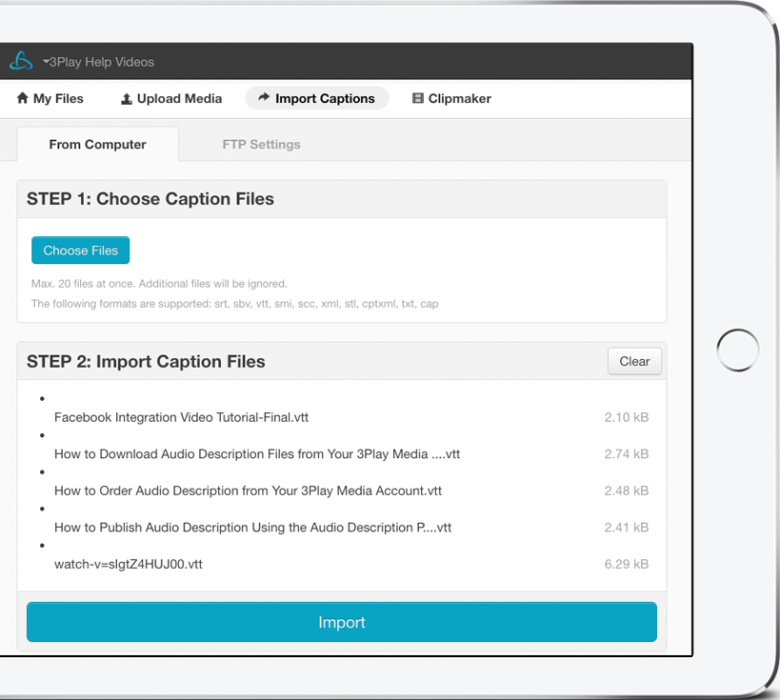Viewport: 780px width, 700px height.
Task: Click the home icon beside My Files
Action: [x=22, y=98]
